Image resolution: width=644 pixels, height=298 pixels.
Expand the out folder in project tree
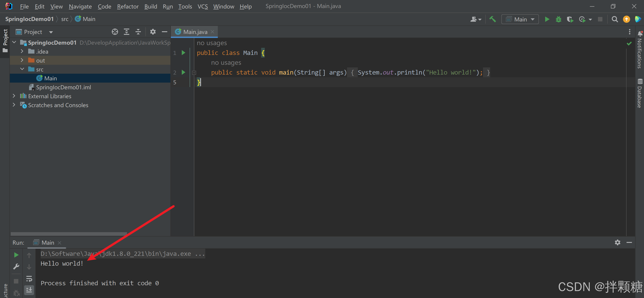(22, 60)
